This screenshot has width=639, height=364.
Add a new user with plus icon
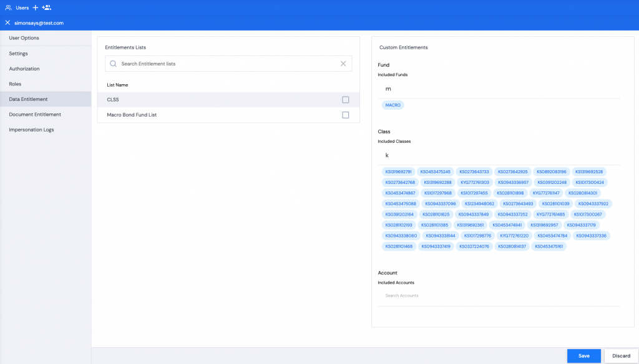tap(36, 7)
